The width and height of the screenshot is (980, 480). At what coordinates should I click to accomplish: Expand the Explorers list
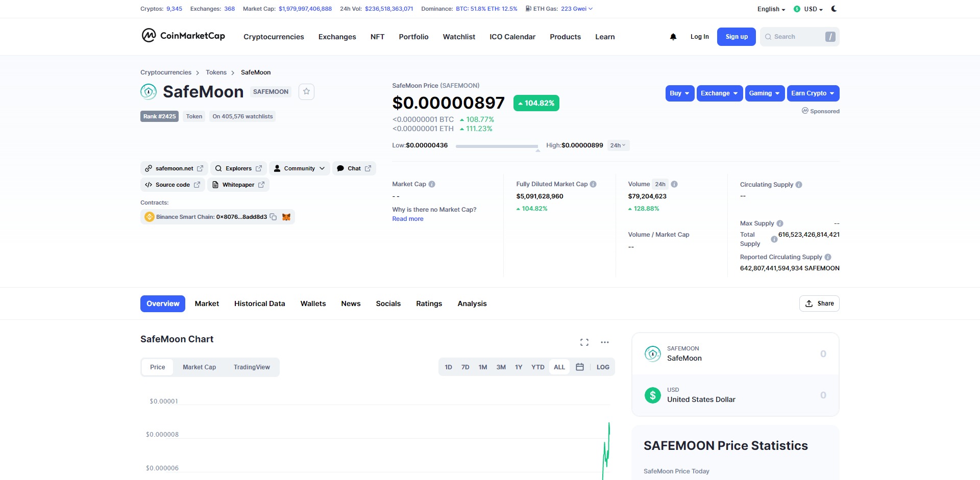coord(238,168)
